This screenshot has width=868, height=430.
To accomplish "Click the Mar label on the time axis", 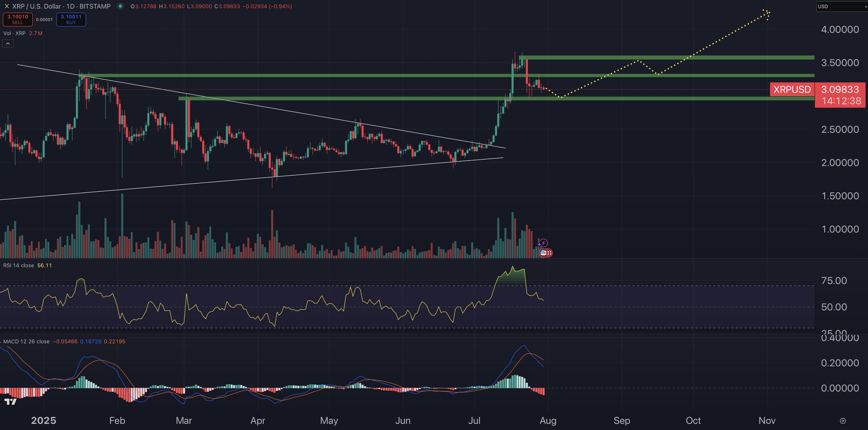I will [184, 421].
